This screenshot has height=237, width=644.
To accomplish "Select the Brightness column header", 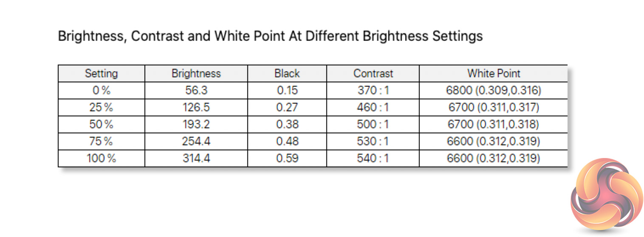I will 196,73.
